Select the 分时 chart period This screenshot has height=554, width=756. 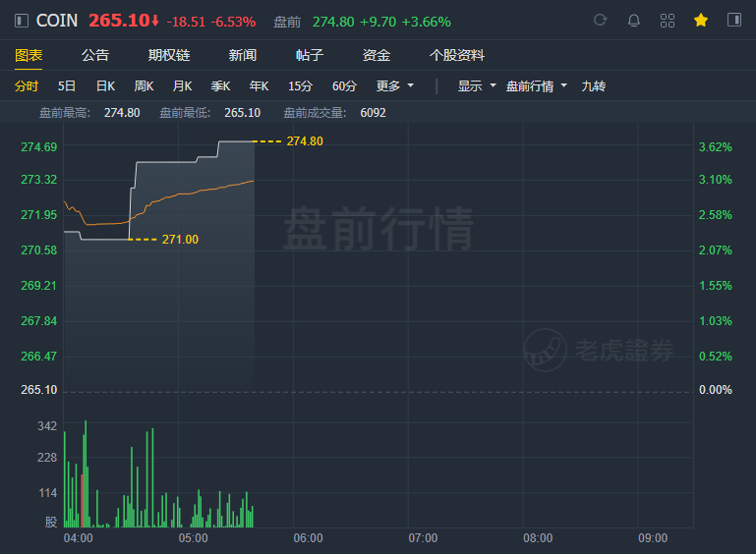(x=26, y=86)
